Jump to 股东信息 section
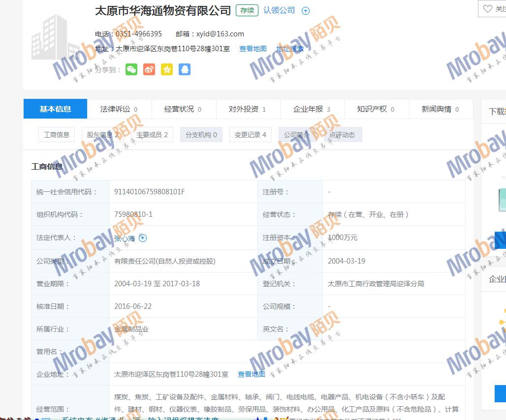Viewport: 506px width, 420px height. click(103, 135)
